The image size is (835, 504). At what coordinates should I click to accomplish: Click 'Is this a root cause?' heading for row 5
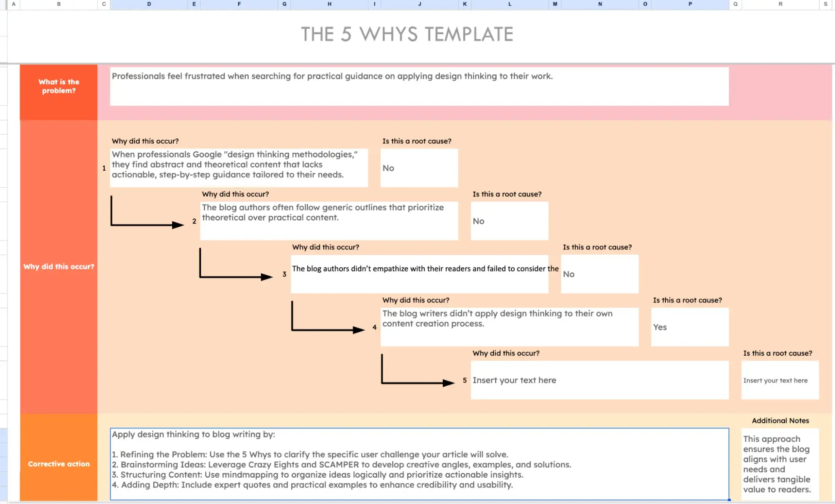click(778, 353)
